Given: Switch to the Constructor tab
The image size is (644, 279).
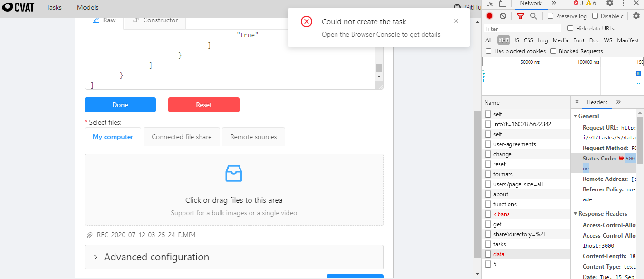Looking at the screenshot, I should [155, 20].
